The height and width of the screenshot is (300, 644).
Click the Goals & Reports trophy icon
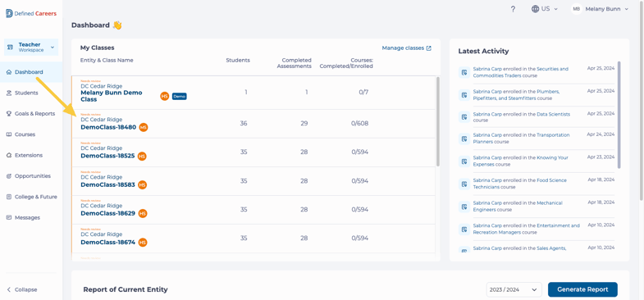(9, 114)
